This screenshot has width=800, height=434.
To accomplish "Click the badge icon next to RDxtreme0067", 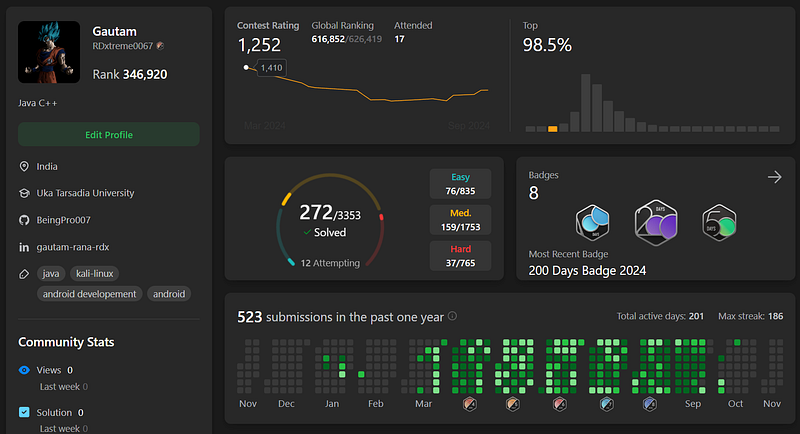I will click(160, 46).
